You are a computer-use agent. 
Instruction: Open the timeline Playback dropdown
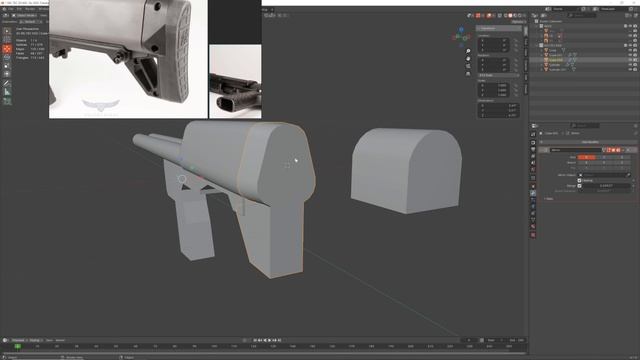tap(18, 340)
